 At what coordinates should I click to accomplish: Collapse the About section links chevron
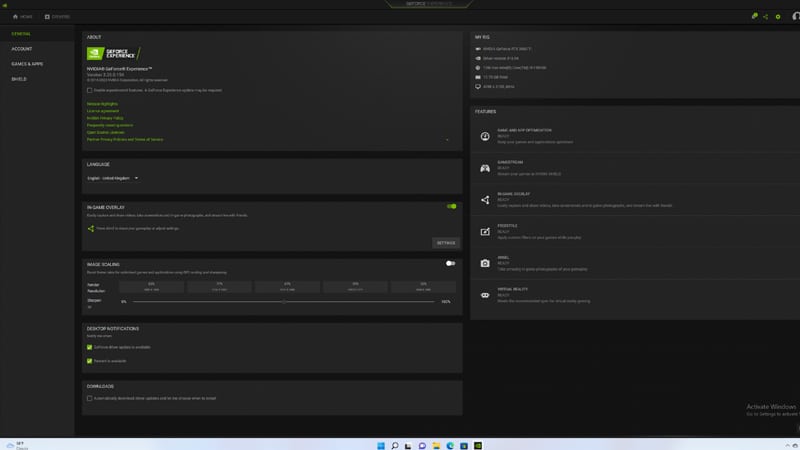(x=447, y=140)
